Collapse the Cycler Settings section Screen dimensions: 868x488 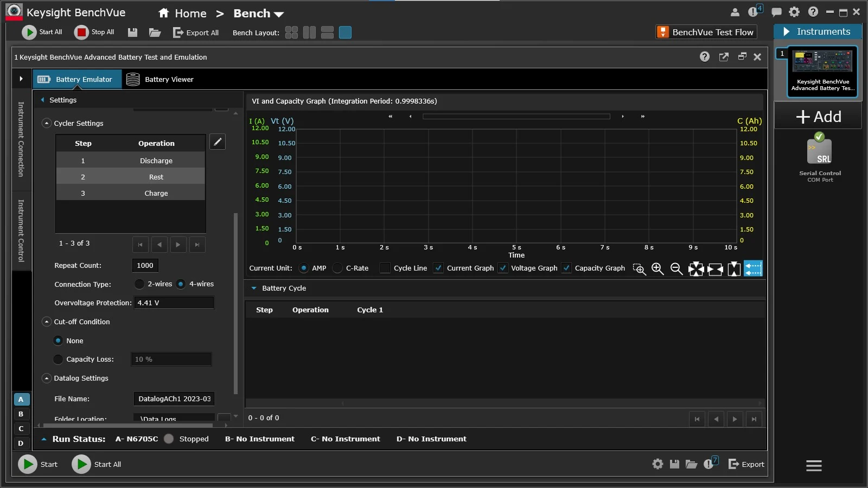(47, 123)
